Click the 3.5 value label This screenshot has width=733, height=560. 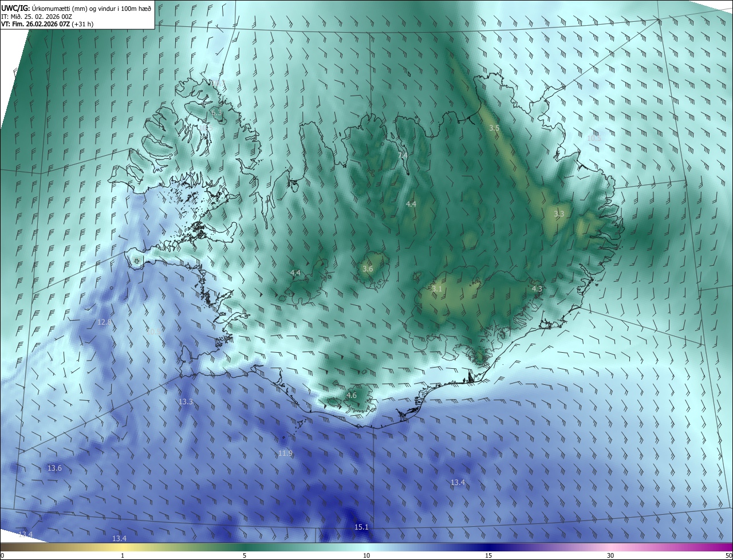tap(494, 128)
